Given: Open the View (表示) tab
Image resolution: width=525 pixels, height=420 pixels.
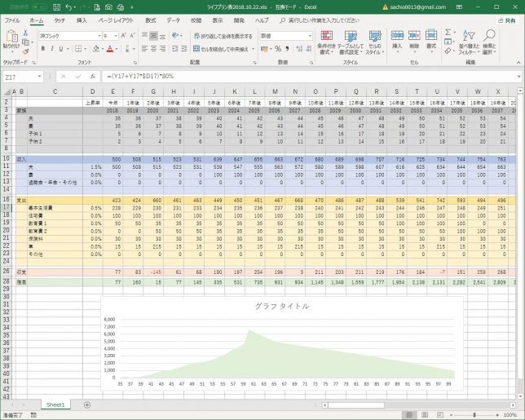Looking at the screenshot, I should click(218, 20).
